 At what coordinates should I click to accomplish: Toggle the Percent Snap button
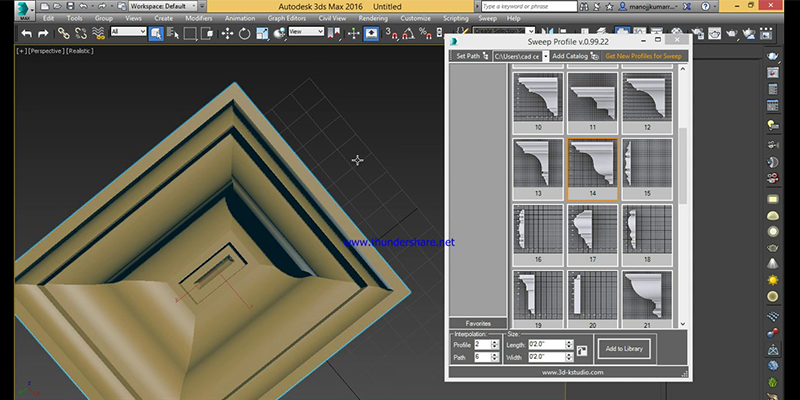[x=425, y=34]
